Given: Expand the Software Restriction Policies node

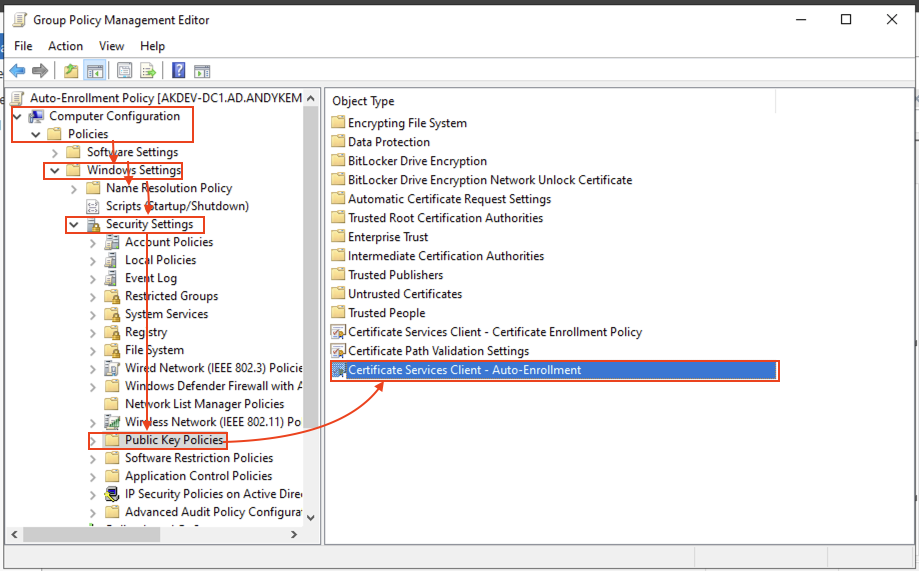Looking at the screenshot, I should pos(93,458).
